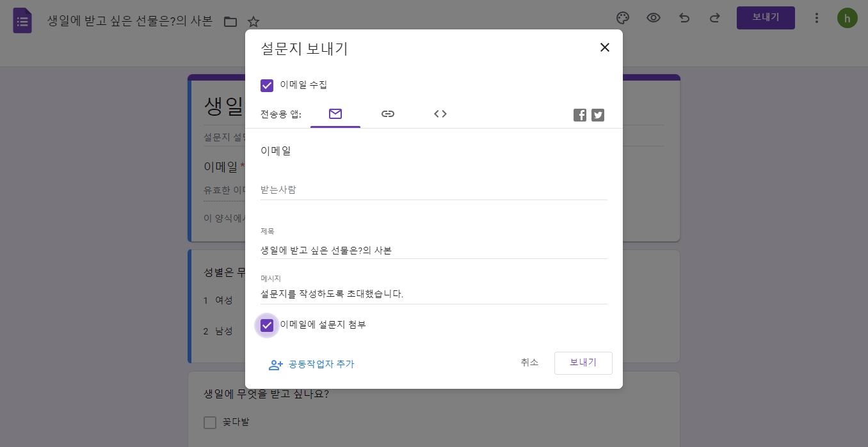Share the form via the Twitter icon
Screen dimensions: 868x447
(598, 115)
